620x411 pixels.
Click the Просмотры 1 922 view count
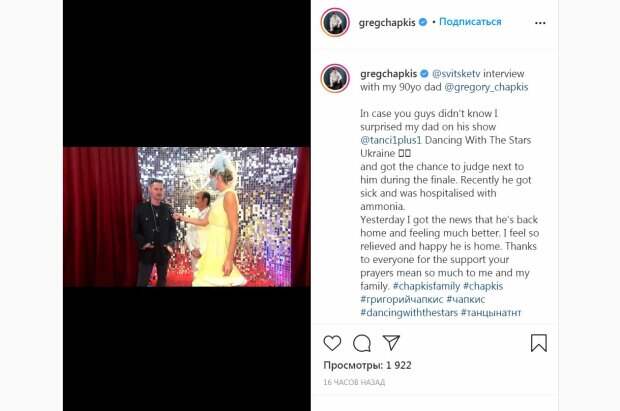tap(367, 365)
